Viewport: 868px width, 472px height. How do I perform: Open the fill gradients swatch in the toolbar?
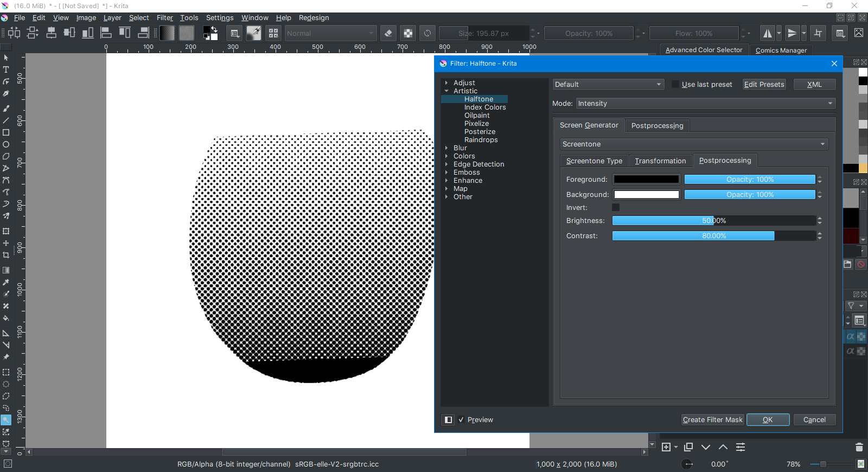coord(167,34)
